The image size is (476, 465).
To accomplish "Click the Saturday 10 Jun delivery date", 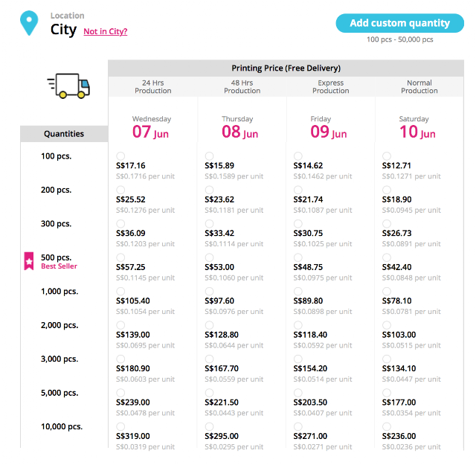I will [417, 127].
